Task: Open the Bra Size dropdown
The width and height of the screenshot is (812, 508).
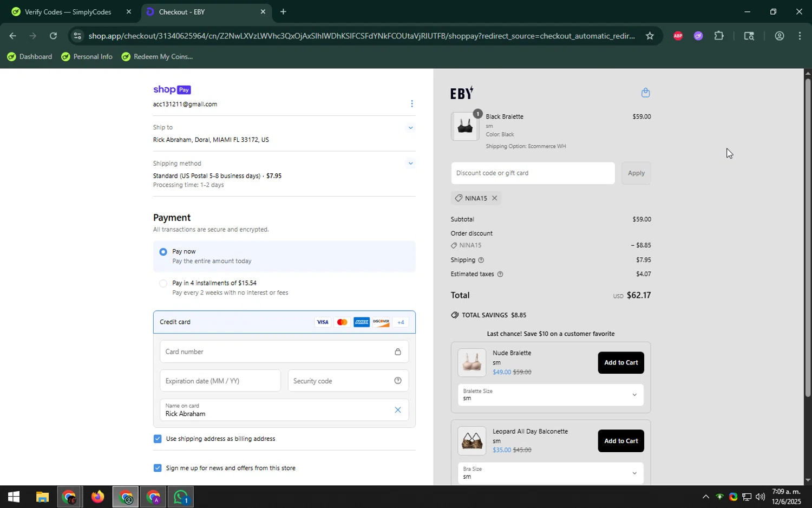Action: (551, 473)
